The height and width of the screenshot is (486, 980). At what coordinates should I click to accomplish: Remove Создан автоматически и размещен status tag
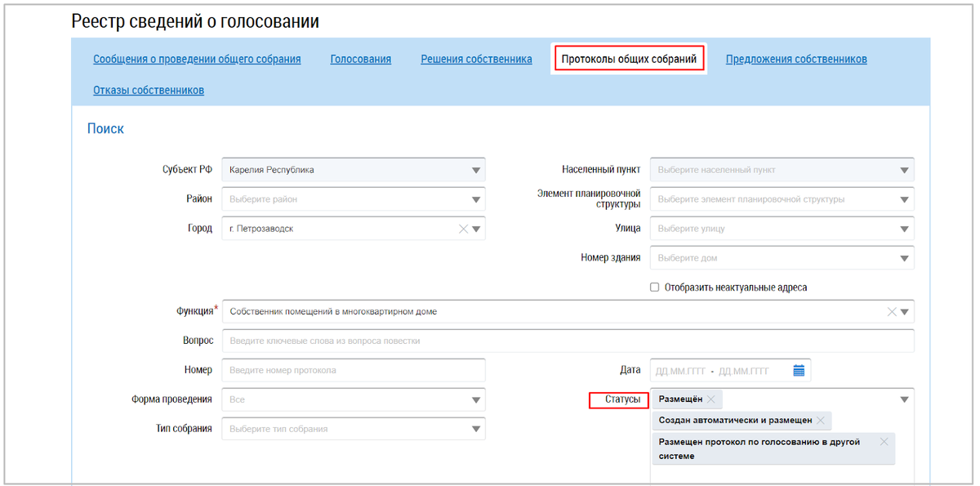pyautogui.click(x=820, y=420)
